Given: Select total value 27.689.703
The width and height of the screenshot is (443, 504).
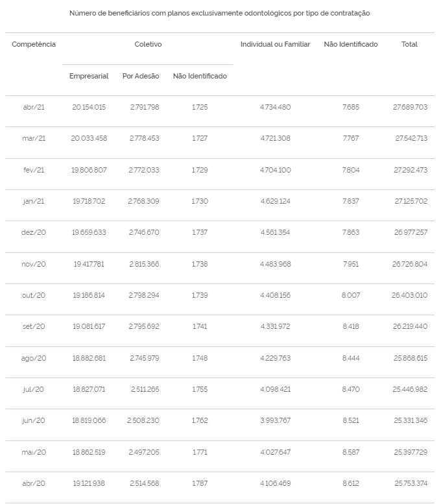Looking at the screenshot, I should point(410,108).
